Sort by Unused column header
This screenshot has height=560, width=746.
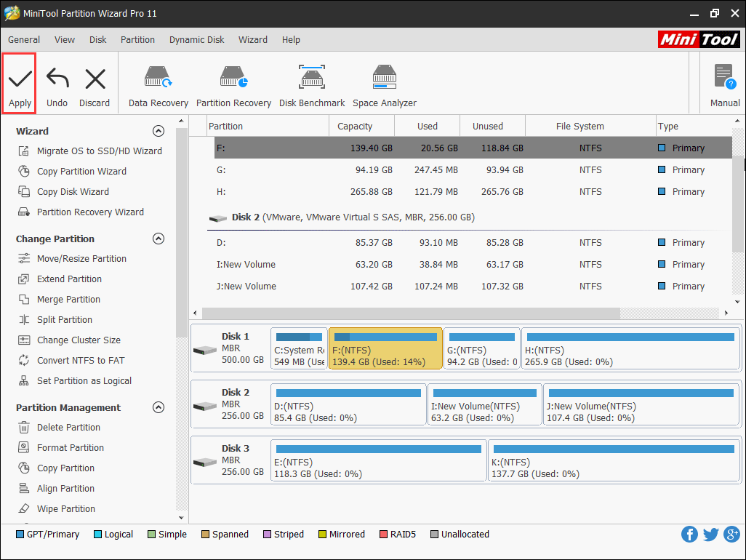pos(492,126)
